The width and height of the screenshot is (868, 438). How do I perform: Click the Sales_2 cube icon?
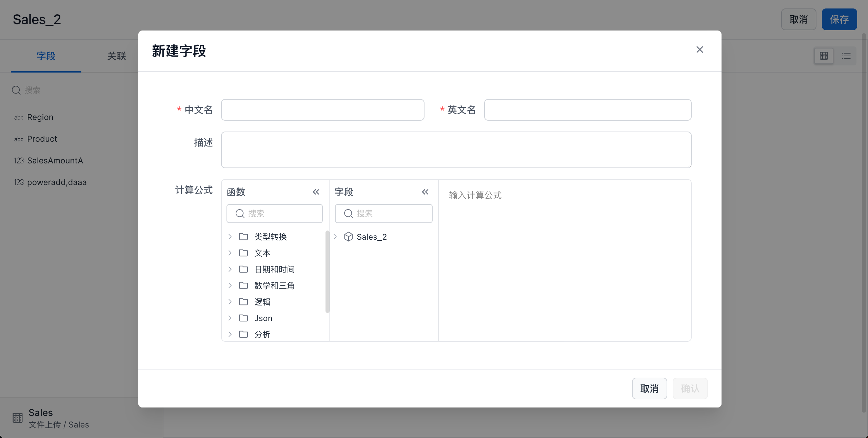click(x=348, y=237)
